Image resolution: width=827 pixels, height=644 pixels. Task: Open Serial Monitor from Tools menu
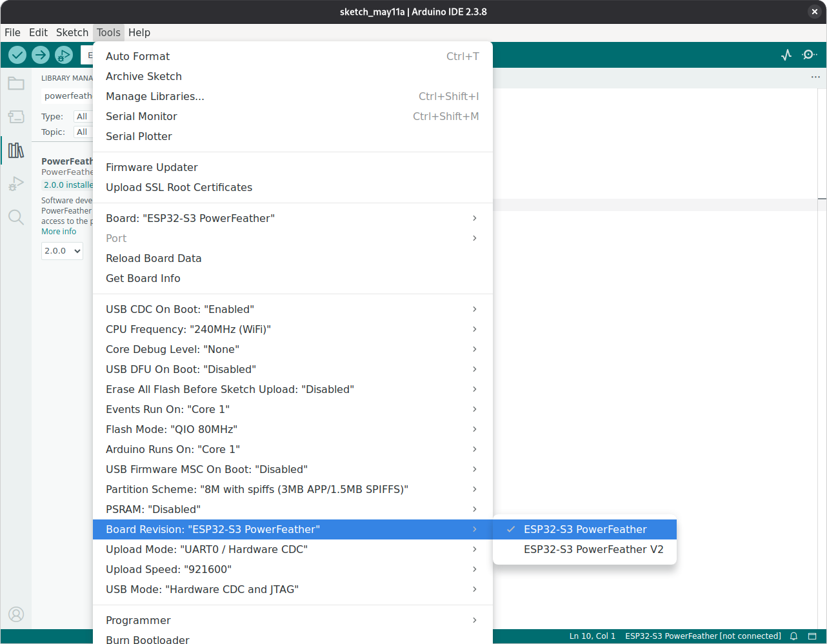click(x=293, y=116)
